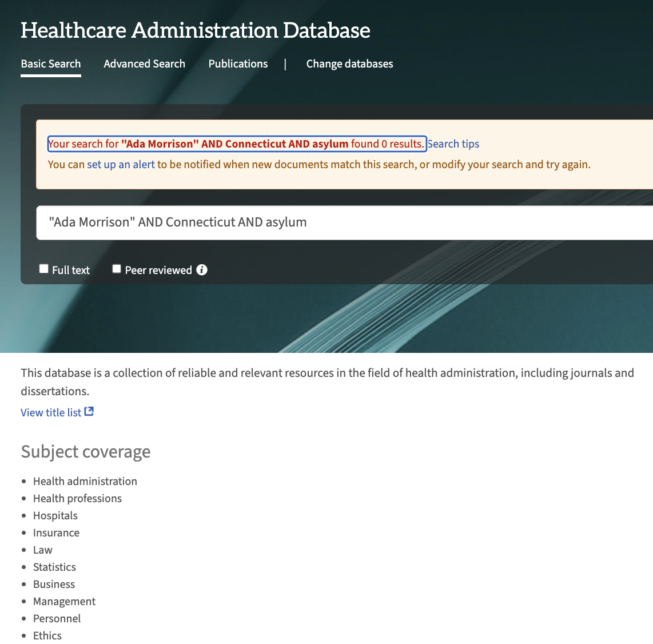This screenshot has height=644, width=653.
Task: Select 'Health administration' in the subject list
Action: click(x=85, y=482)
